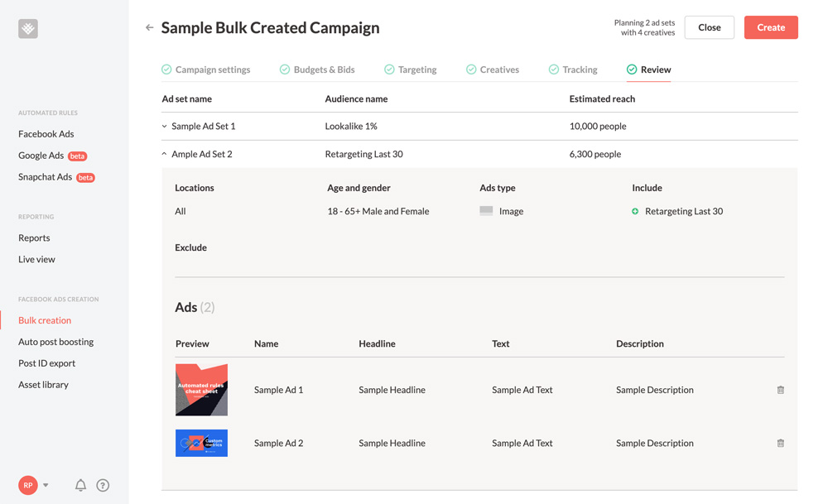The height and width of the screenshot is (504, 828).
Task: Delete Sample Ad 2 with the trash icon
Action: click(x=780, y=443)
